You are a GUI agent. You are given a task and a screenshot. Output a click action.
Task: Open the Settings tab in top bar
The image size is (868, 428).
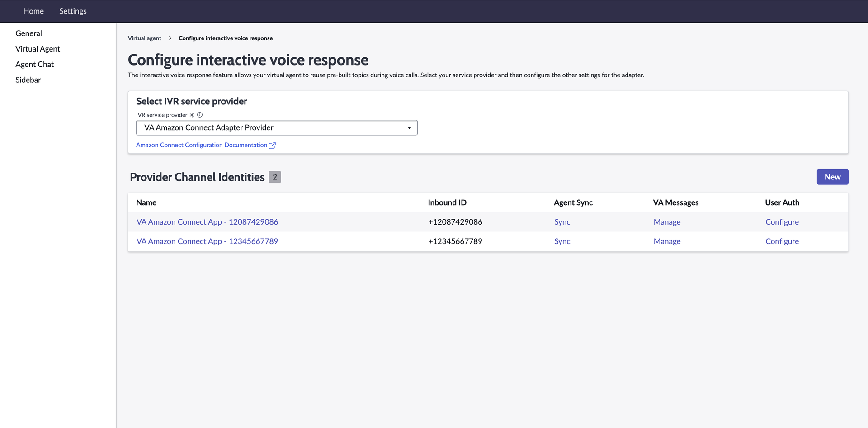pos(73,11)
